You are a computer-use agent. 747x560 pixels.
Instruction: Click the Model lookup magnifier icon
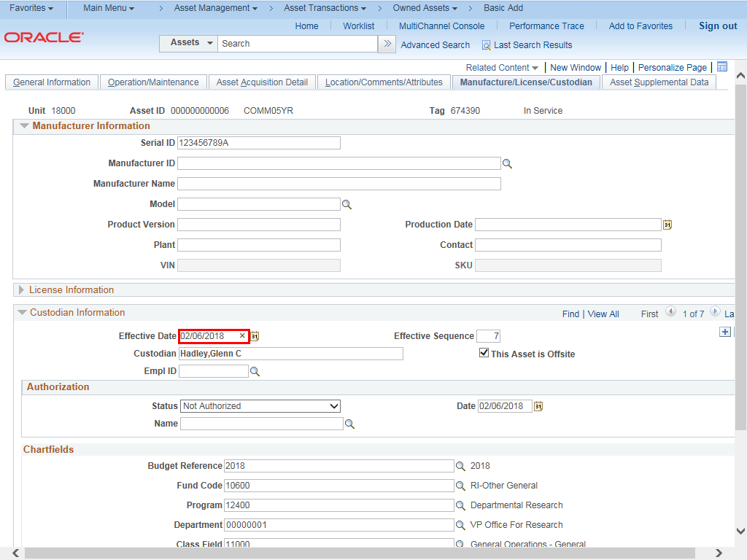(347, 205)
